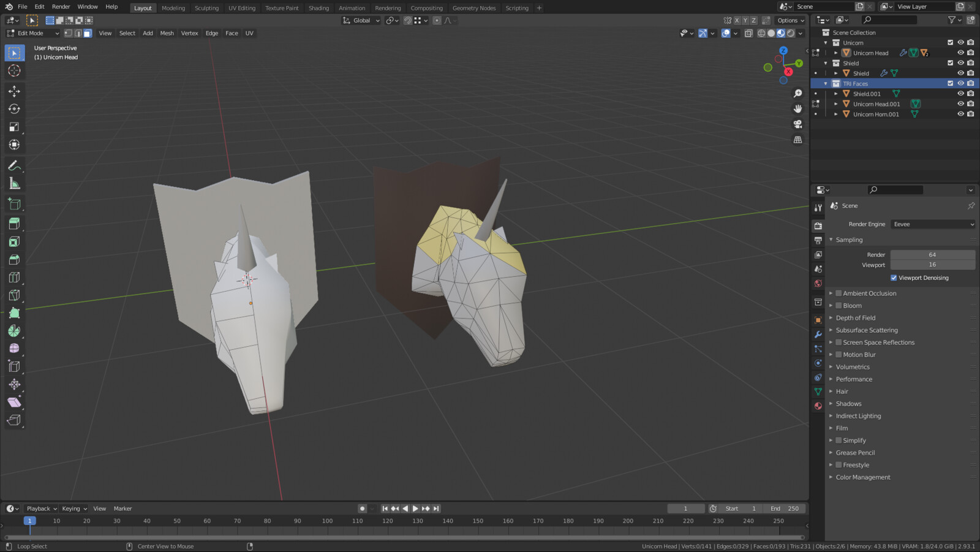Image resolution: width=980 pixels, height=552 pixels.
Task: Uncheck Viewport Denoising checkbox
Action: (894, 278)
